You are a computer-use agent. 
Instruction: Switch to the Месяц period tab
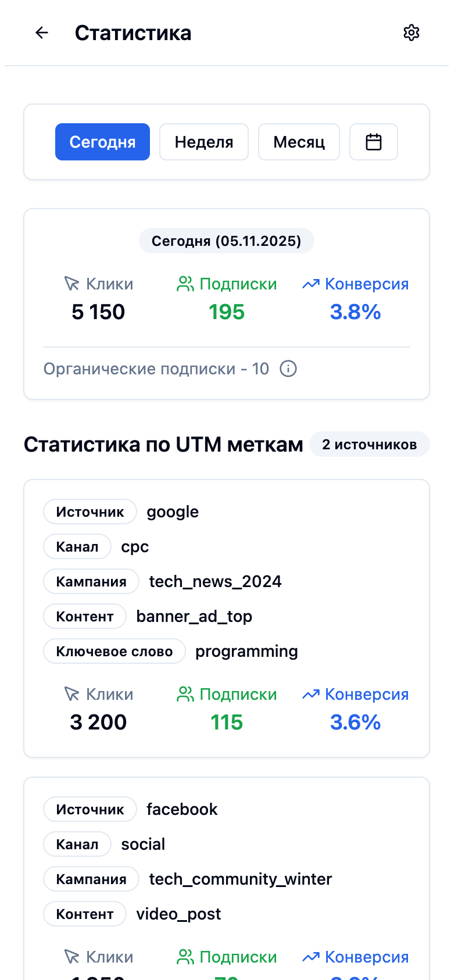[299, 142]
